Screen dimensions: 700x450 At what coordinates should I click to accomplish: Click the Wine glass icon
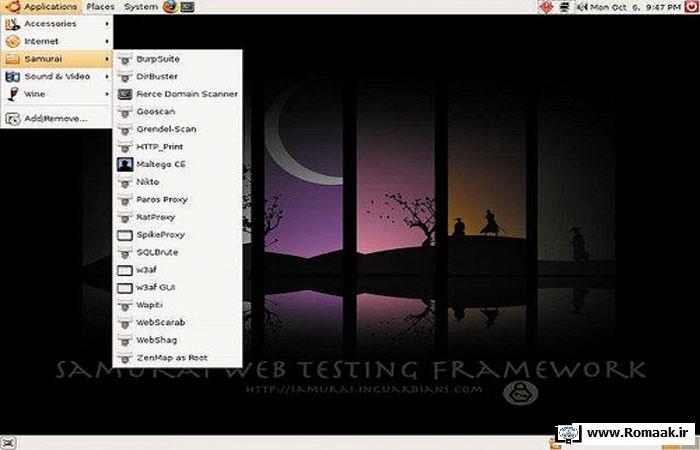pos(13,94)
